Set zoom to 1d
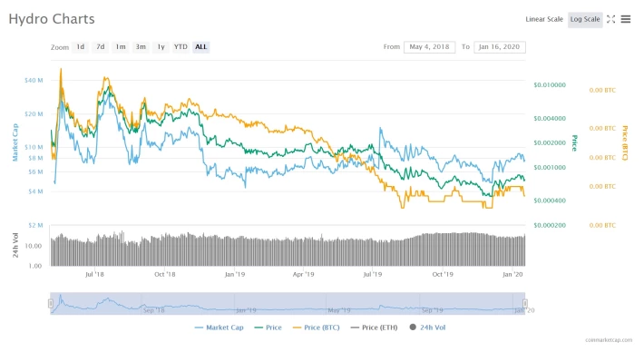Viewport: 644px width, 352px height. pyautogui.click(x=81, y=47)
